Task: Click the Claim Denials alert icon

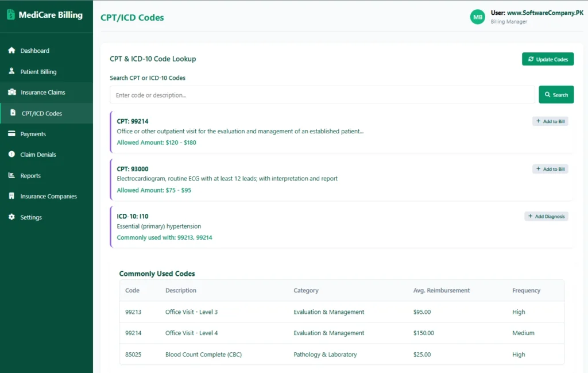Action: pos(11,155)
